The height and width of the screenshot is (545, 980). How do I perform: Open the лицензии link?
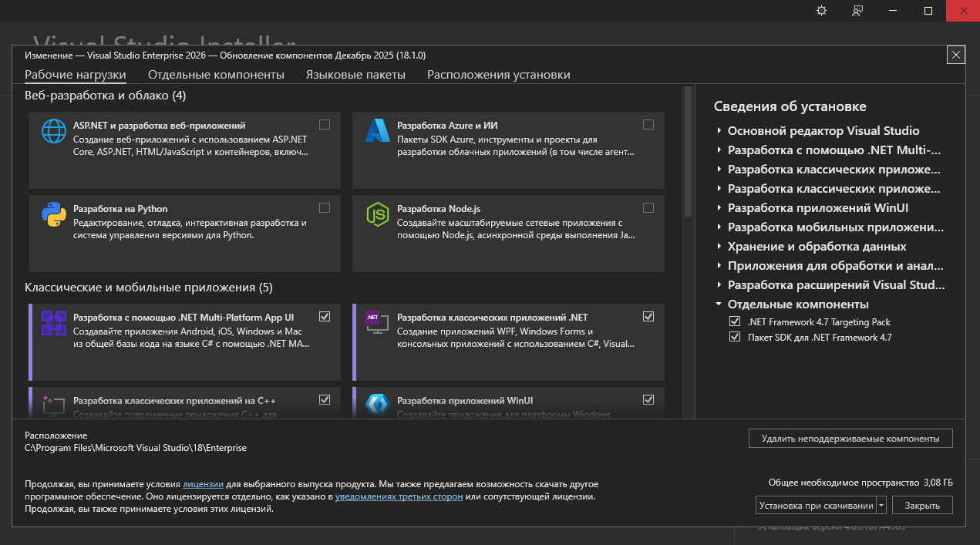[204, 484]
